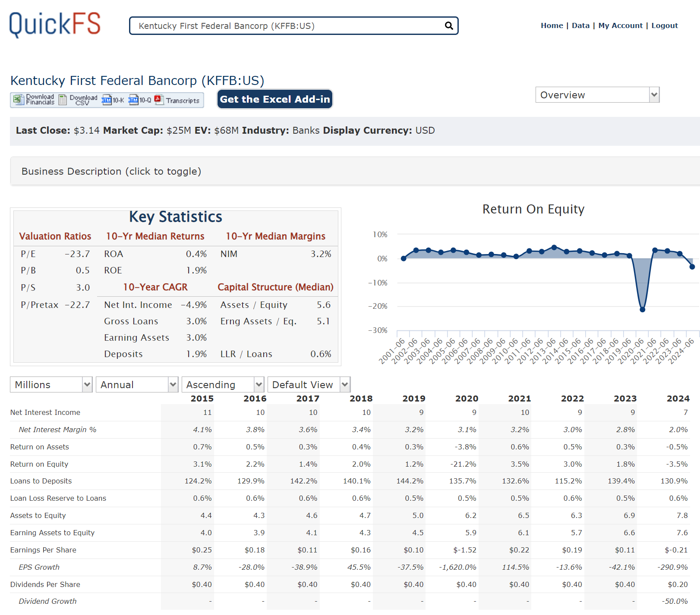Click the Return On Equity chart title
The height and width of the screenshot is (615, 700).
coord(533,209)
